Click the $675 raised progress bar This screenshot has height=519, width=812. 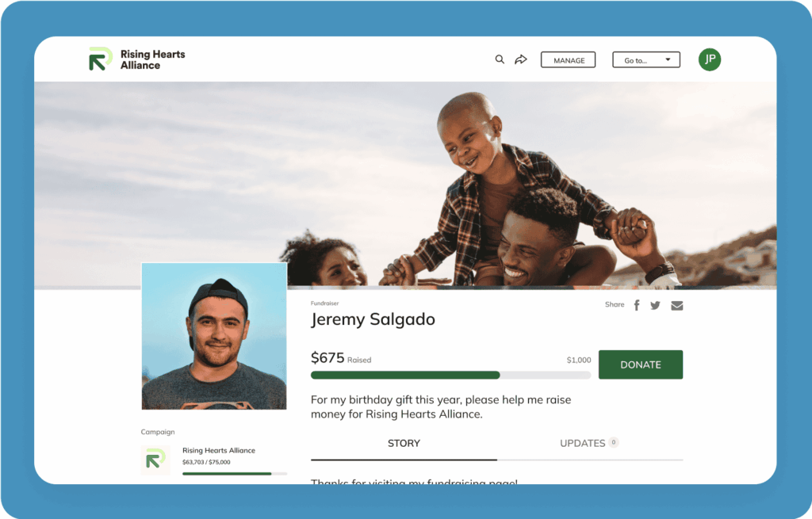point(450,375)
